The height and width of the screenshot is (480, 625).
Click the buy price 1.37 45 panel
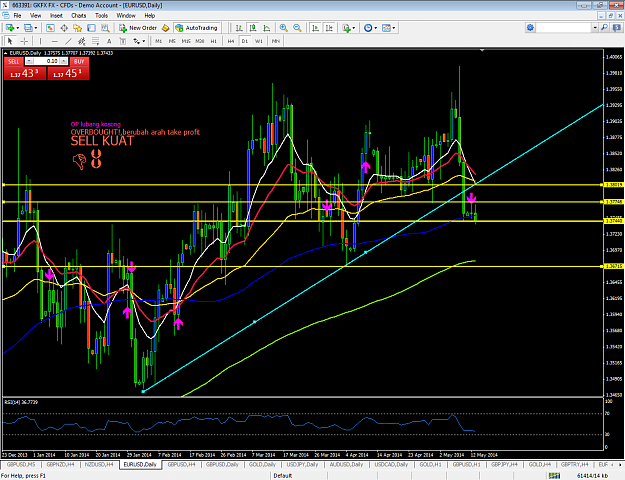pos(68,73)
